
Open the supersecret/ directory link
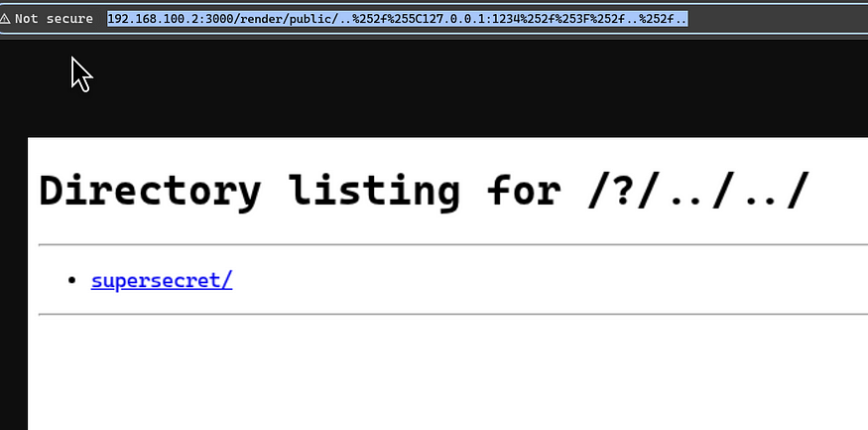pyautogui.click(x=162, y=280)
